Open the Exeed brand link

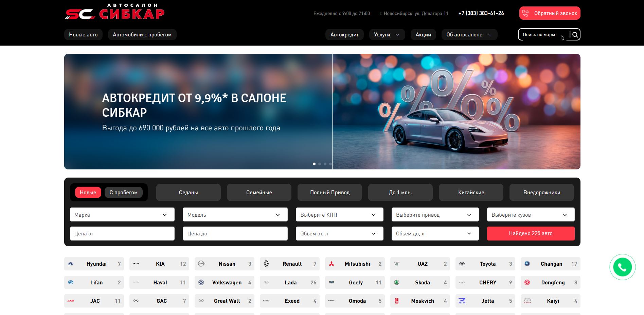coord(290,301)
